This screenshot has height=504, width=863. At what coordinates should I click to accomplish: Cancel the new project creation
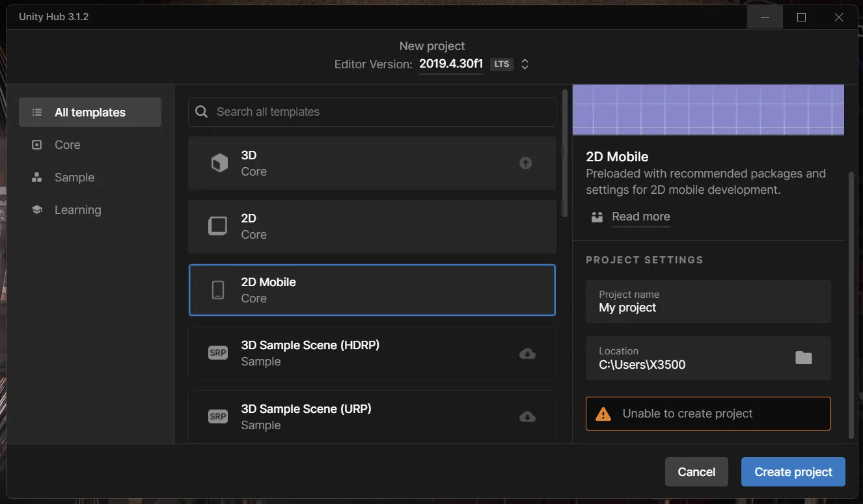point(696,471)
